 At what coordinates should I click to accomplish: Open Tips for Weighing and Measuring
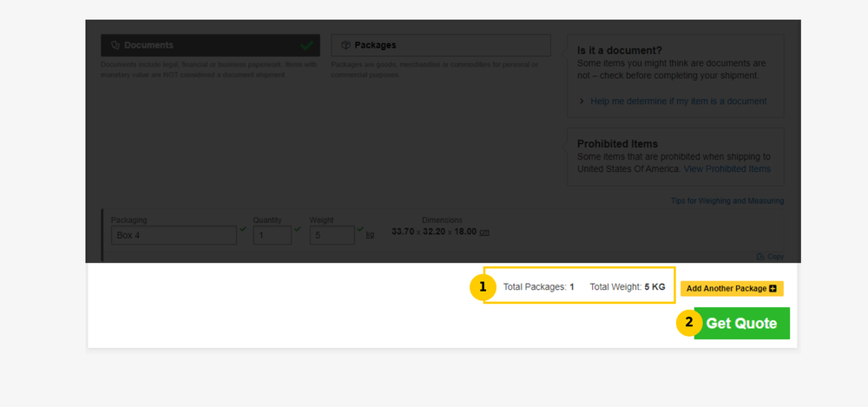tap(727, 201)
